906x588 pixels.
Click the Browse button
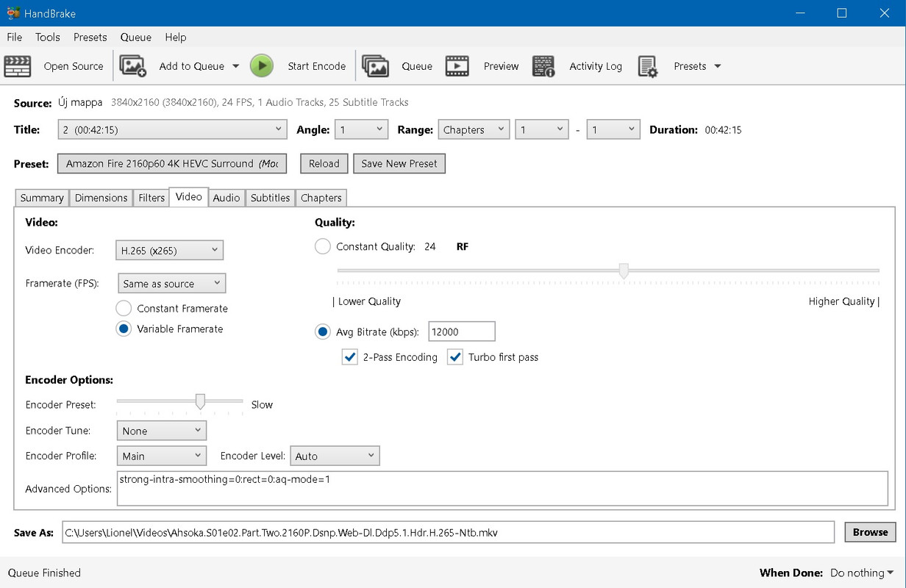(x=870, y=532)
